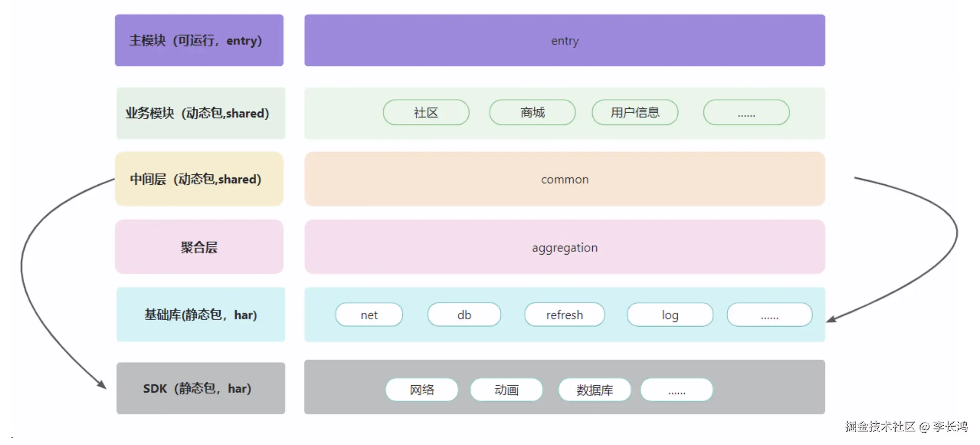
Task: Click the 业务模块 (动态包,shared) label box
Action: (x=200, y=113)
